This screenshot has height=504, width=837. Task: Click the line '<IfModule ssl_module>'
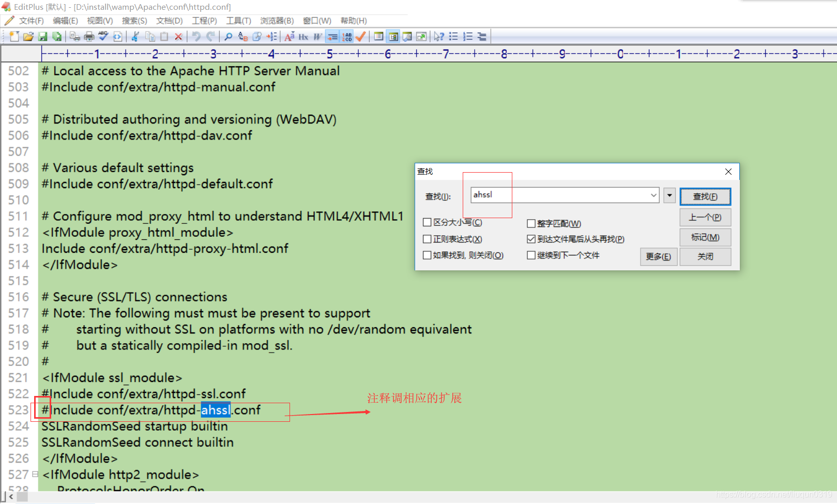click(112, 378)
